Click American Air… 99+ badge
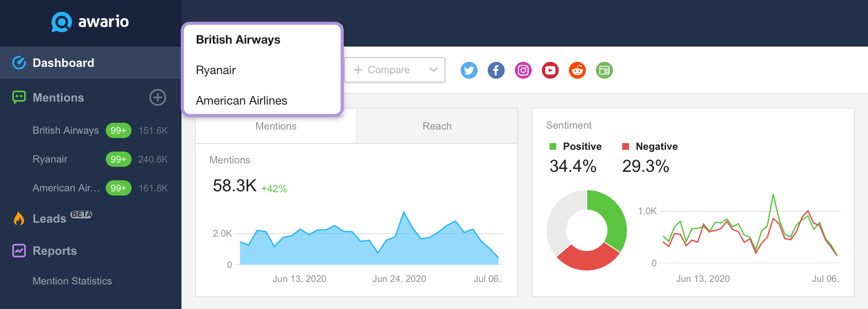 [118, 188]
